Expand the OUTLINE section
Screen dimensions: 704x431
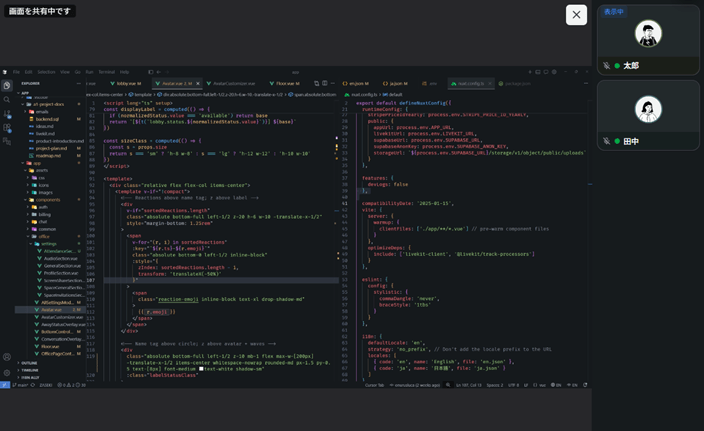tap(30, 363)
